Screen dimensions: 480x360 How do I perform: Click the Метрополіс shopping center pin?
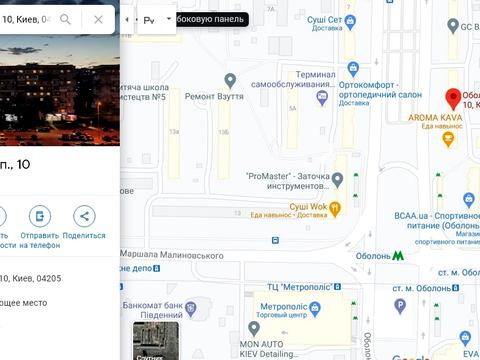pyautogui.click(x=315, y=309)
